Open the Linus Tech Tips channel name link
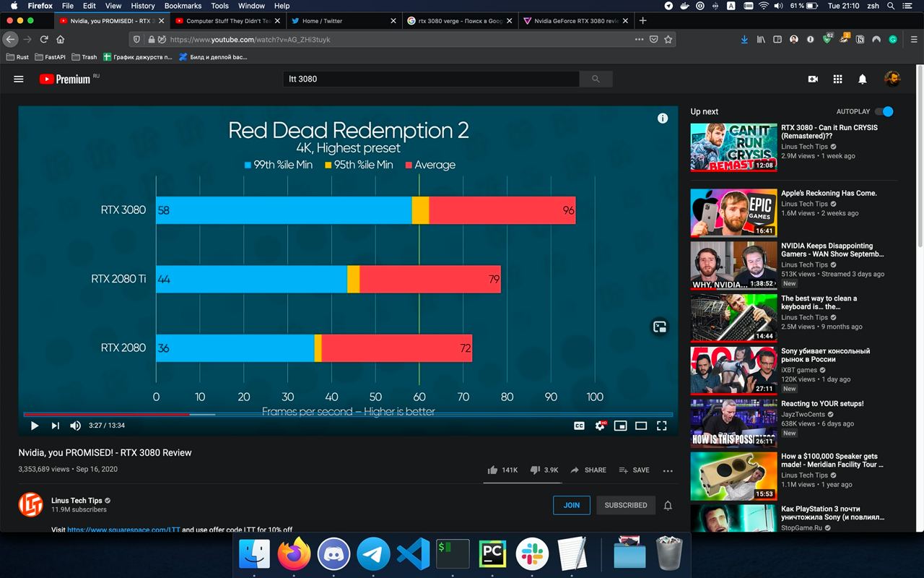The image size is (924, 578). [77, 500]
